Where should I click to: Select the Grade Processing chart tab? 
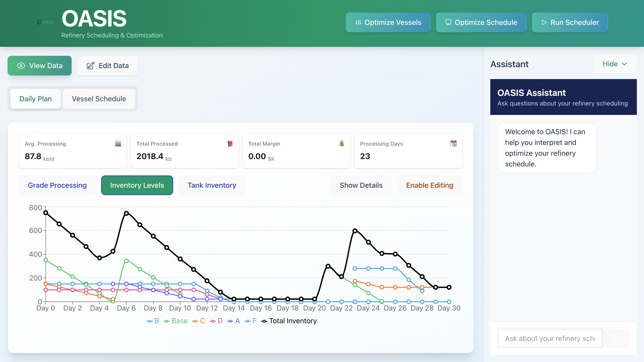coord(57,185)
